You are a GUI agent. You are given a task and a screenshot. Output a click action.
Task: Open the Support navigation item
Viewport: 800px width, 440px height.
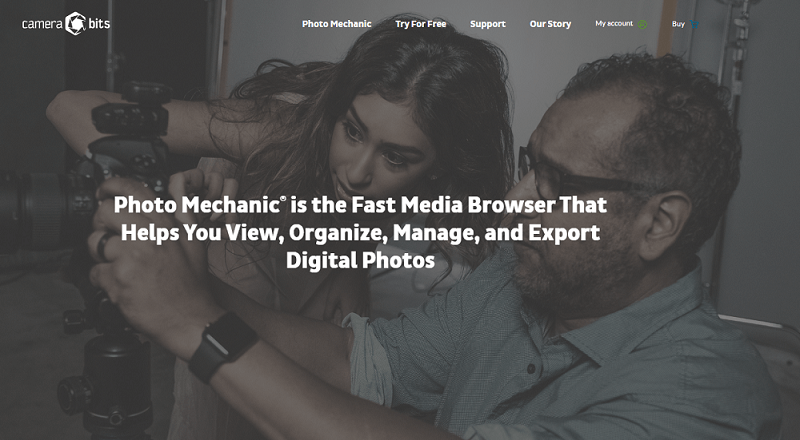click(x=488, y=24)
